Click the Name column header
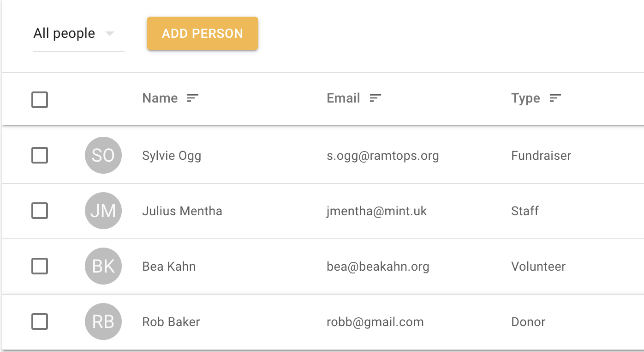This screenshot has height=352, width=644. tap(160, 98)
